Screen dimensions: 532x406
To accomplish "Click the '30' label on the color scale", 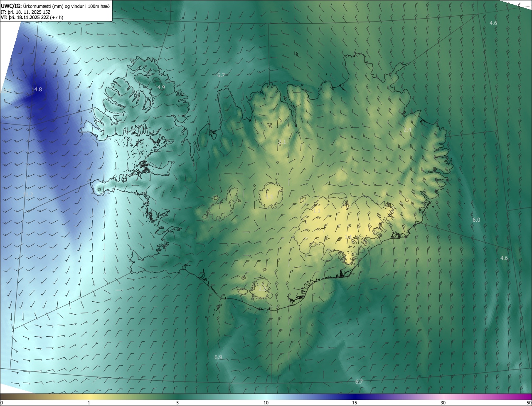I will 443,403.
